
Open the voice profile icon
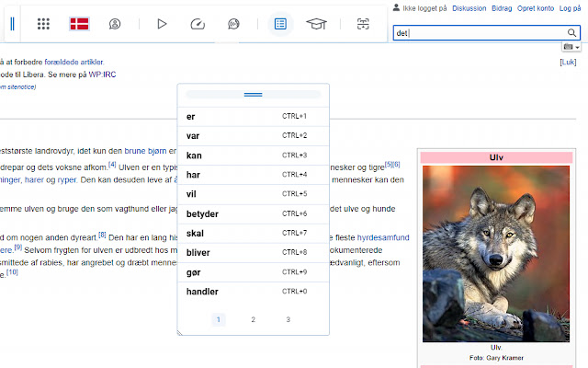coord(115,24)
